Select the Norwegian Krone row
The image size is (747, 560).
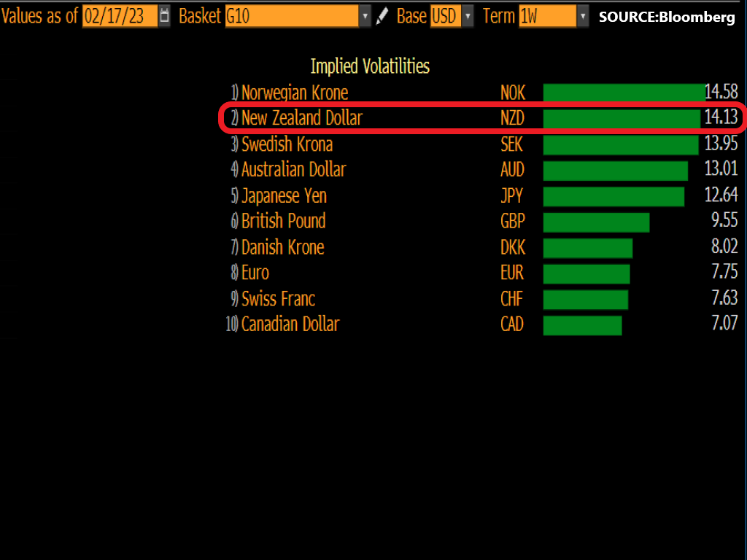coord(295,93)
